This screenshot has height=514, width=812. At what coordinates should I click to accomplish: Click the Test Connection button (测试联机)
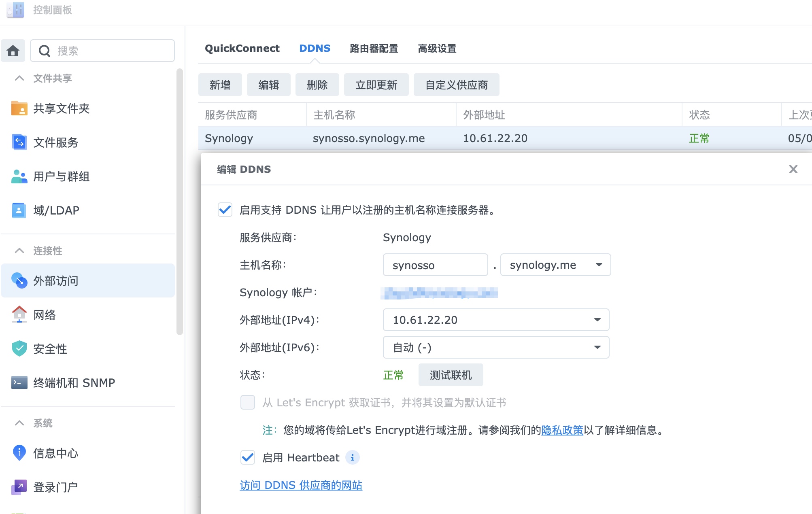point(451,375)
